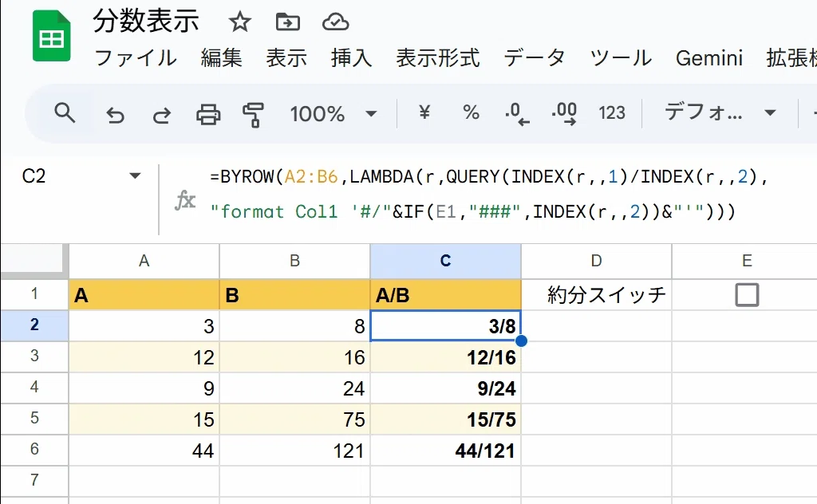
Task: Select column C header
Action: click(x=445, y=261)
